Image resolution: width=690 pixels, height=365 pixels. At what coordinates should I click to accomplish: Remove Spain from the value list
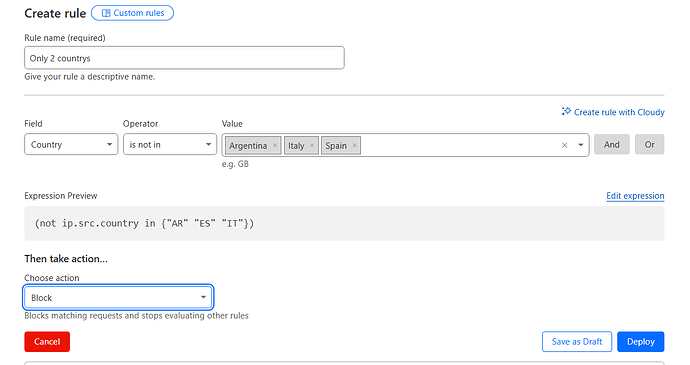click(x=354, y=145)
